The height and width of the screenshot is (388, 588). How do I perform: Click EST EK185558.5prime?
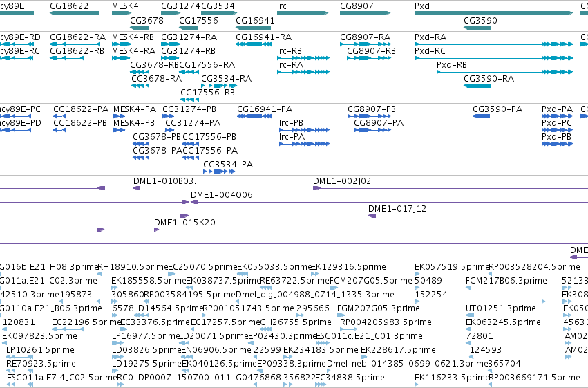pyautogui.click(x=149, y=281)
